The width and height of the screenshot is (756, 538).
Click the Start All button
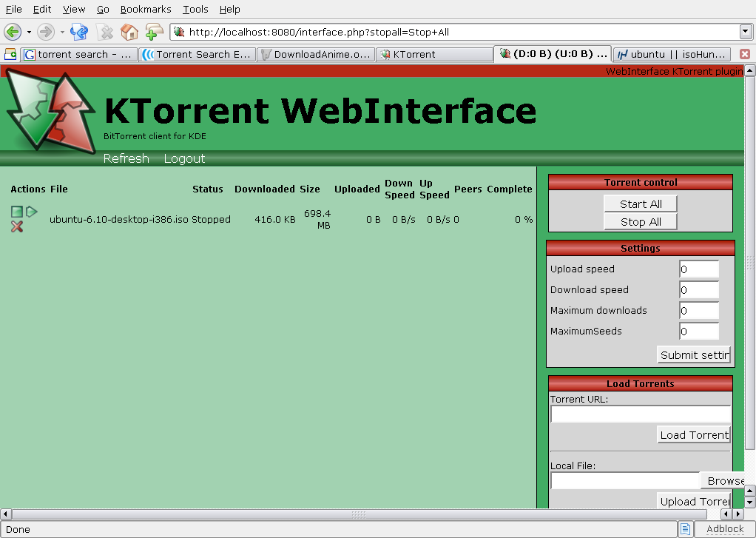(641, 204)
